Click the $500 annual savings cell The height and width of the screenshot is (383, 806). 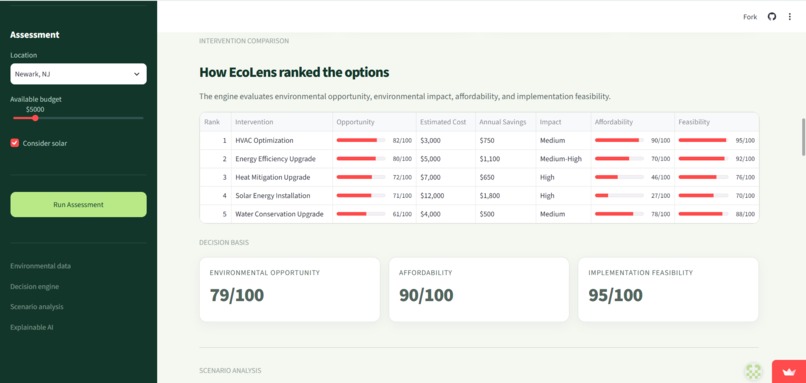coord(506,214)
